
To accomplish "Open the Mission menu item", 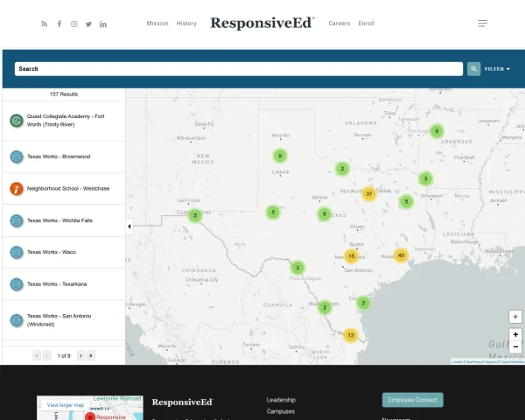I will (x=157, y=24).
